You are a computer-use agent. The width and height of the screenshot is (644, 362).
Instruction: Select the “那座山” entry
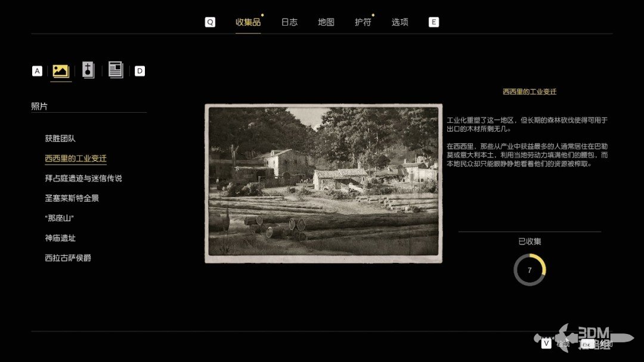pos(59,218)
